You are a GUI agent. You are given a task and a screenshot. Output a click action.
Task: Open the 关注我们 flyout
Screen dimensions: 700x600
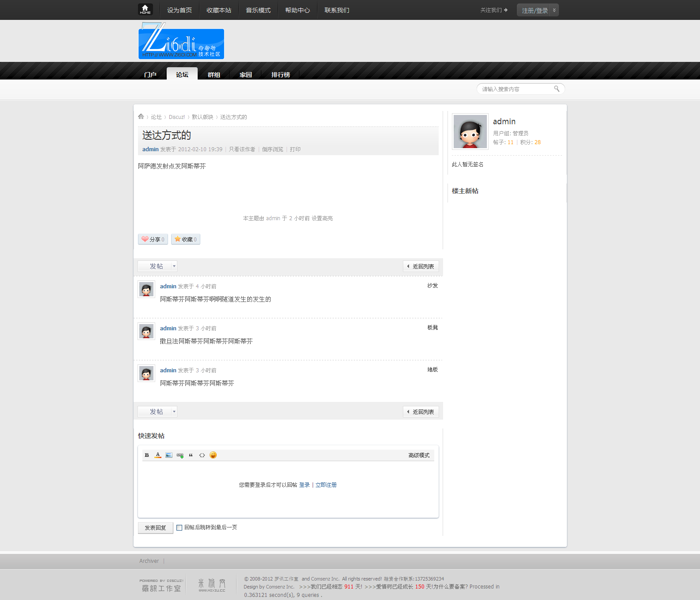click(494, 10)
